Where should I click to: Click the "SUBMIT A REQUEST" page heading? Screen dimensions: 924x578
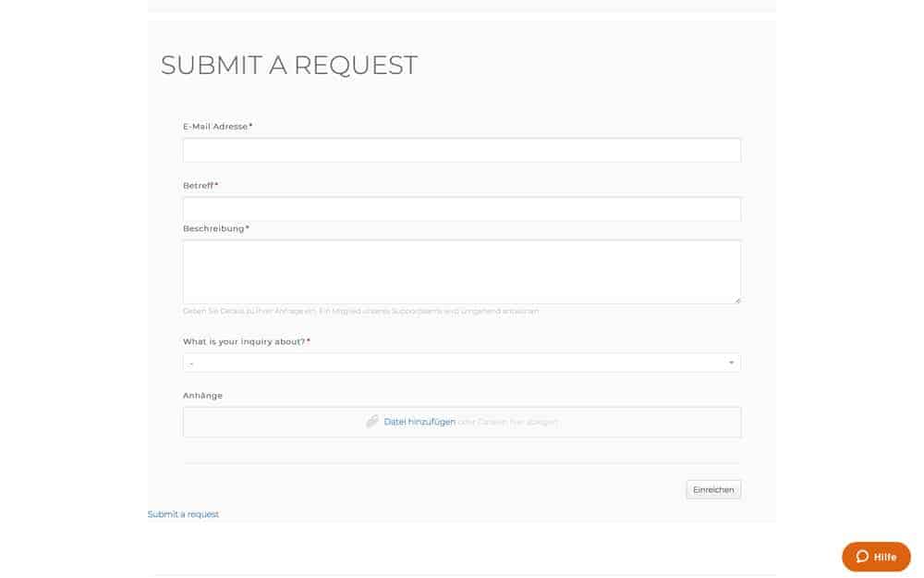click(289, 65)
